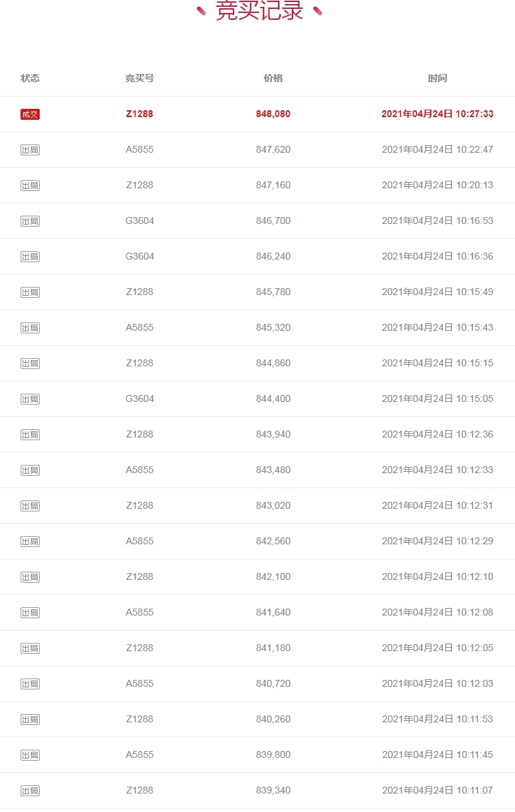Click bidder G3604 in the 846,240 row
This screenshot has width=515, height=812.
tap(140, 256)
